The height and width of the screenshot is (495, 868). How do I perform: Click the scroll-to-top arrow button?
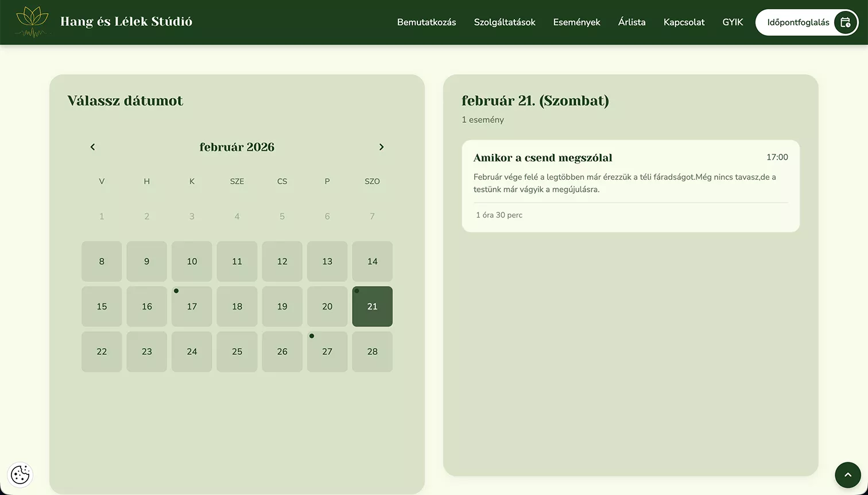(848, 475)
